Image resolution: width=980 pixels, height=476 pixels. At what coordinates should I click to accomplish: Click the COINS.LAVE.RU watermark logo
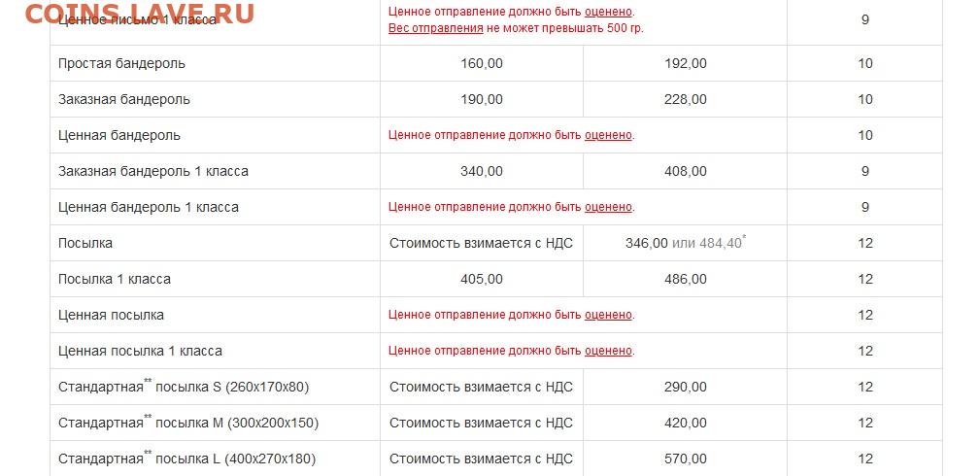click(x=139, y=14)
